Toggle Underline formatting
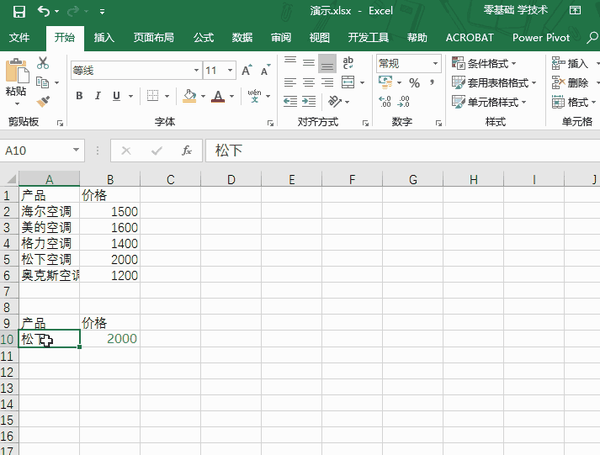The height and width of the screenshot is (455, 600). click(x=116, y=96)
